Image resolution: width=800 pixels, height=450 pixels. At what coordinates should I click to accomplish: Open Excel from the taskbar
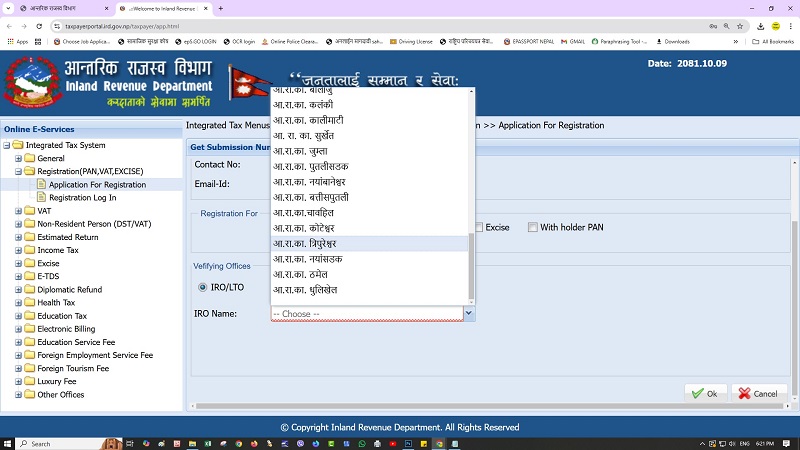(208, 443)
